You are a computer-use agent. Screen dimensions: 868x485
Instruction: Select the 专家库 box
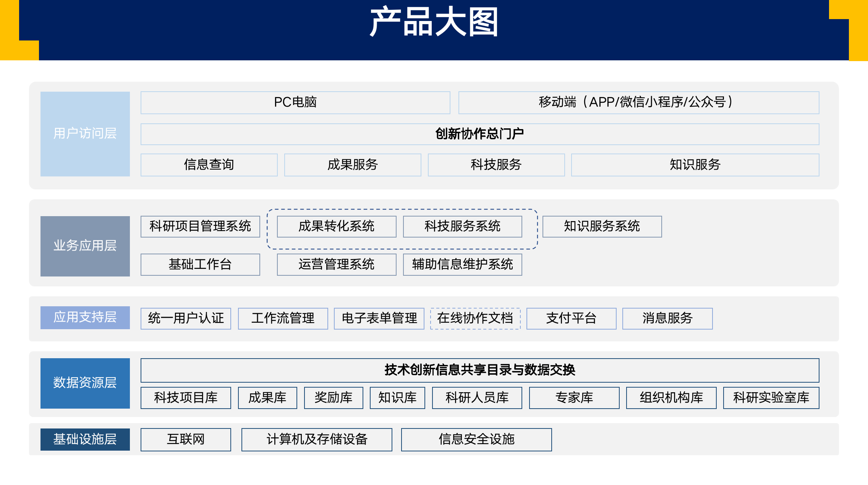574,398
